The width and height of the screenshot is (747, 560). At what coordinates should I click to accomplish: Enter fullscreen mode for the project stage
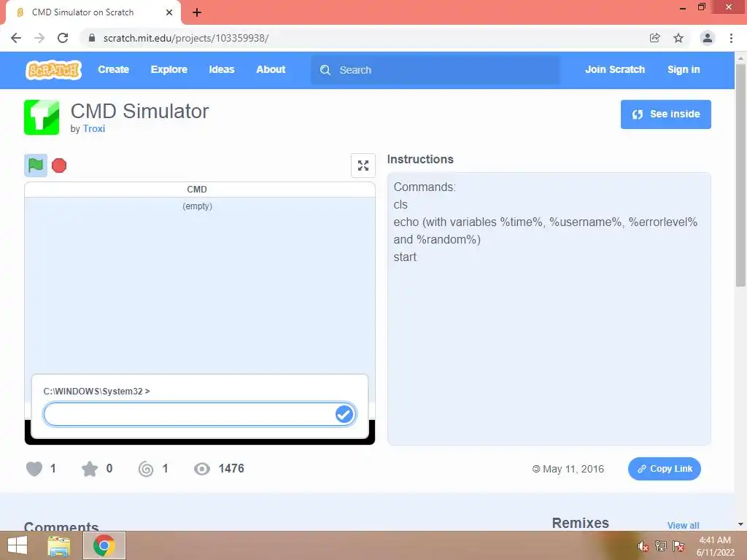point(363,166)
